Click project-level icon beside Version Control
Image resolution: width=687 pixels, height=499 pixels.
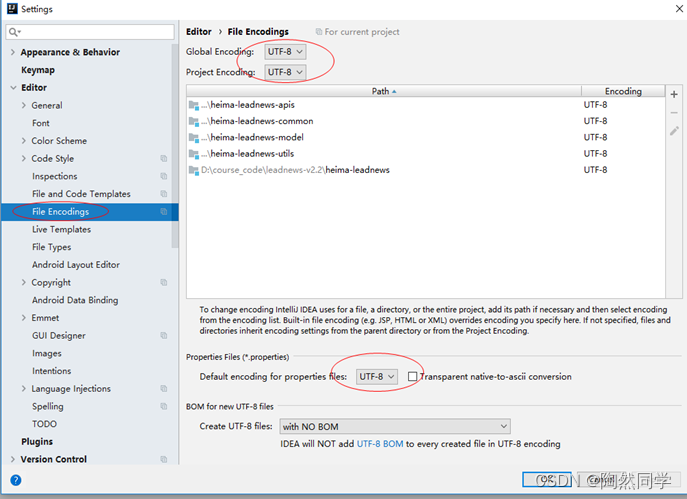[163, 459]
